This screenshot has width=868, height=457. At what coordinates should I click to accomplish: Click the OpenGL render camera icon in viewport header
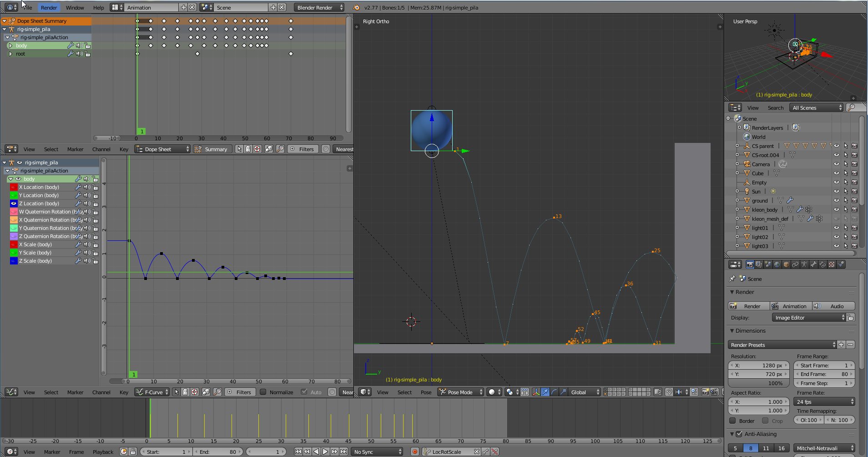[x=705, y=392]
